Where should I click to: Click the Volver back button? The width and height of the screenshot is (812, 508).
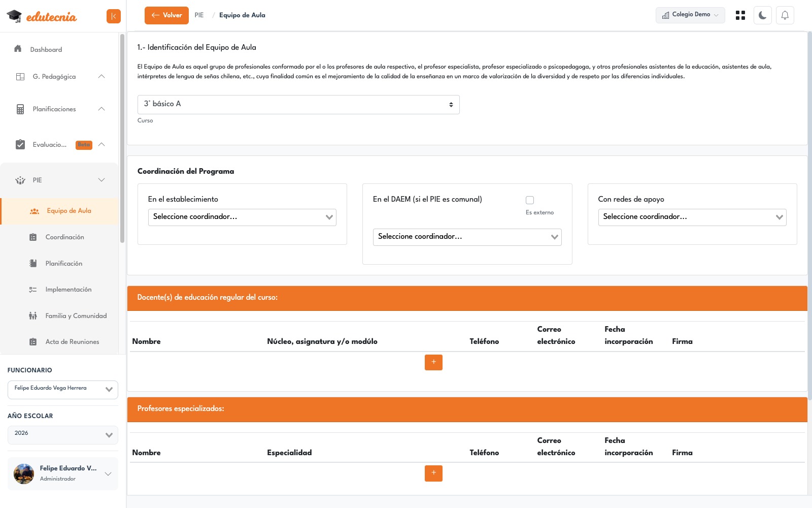coord(166,15)
